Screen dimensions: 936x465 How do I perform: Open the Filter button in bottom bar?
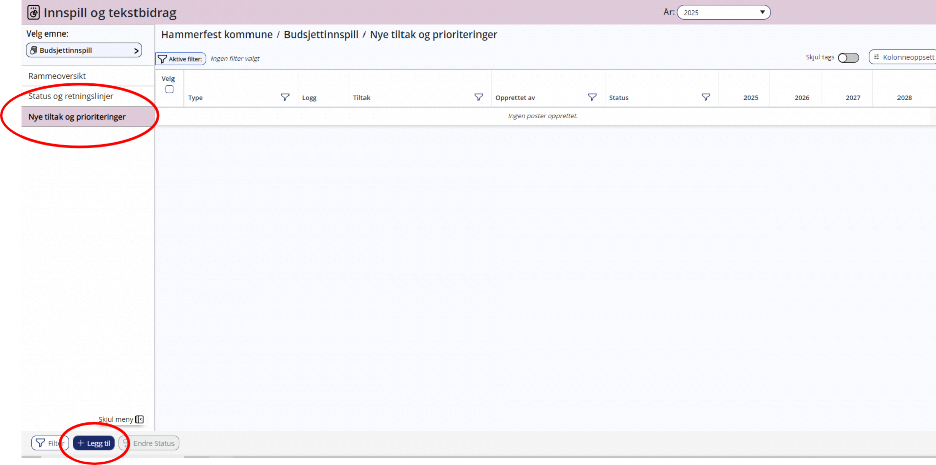tap(48, 443)
